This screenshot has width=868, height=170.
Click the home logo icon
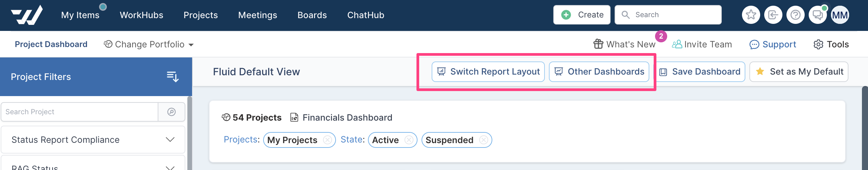[27, 15]
